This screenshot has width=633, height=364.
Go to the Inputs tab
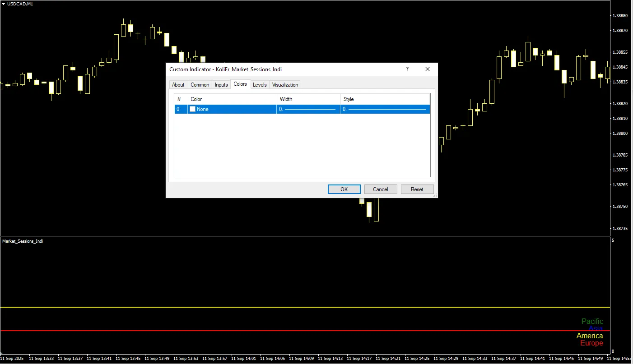(x=221, y=85)
